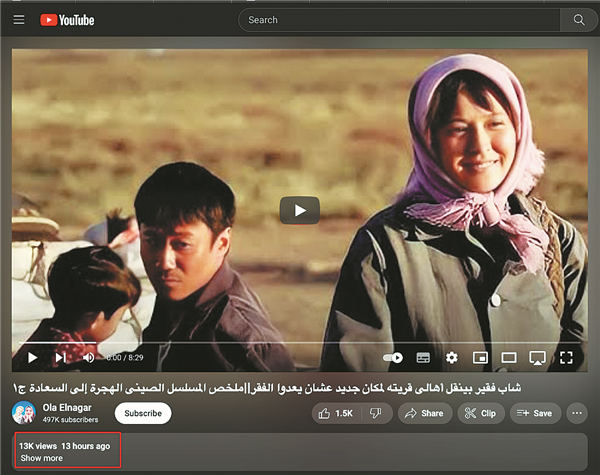600x475 pixels.
Task: Start video with the center play button
Action: pos(300,210)
